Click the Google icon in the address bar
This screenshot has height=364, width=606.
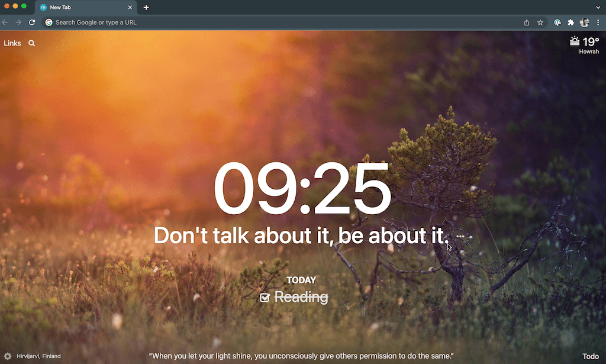pyautogui.click(x=49, y=22)
